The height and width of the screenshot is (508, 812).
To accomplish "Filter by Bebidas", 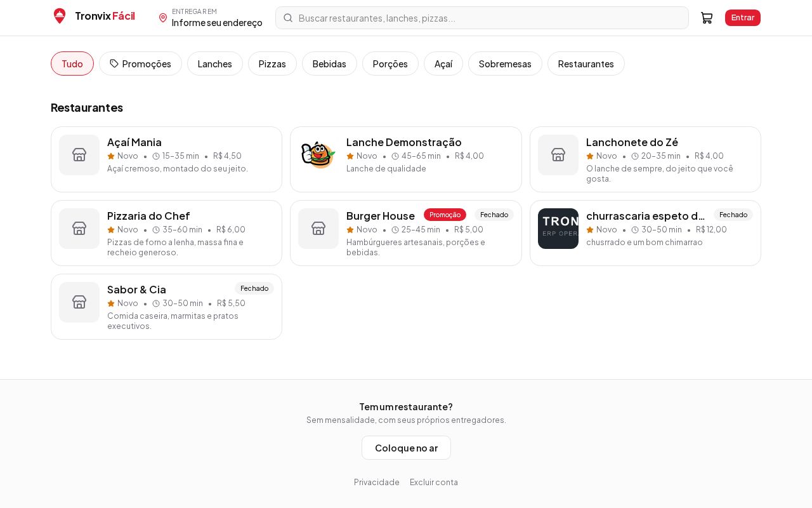I will 329,63.
